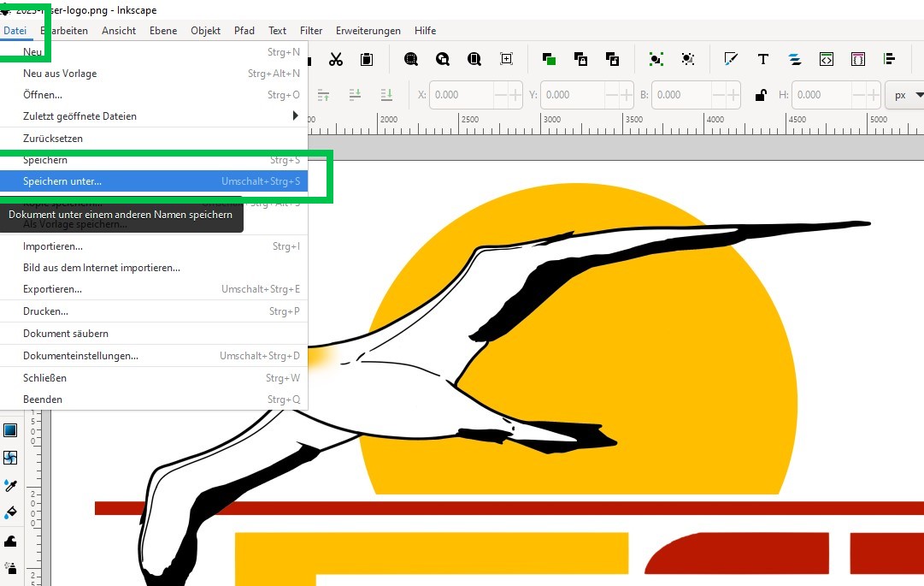Open the XML editor icon
Screen dimensions: 924x586
tap(827, 59)
